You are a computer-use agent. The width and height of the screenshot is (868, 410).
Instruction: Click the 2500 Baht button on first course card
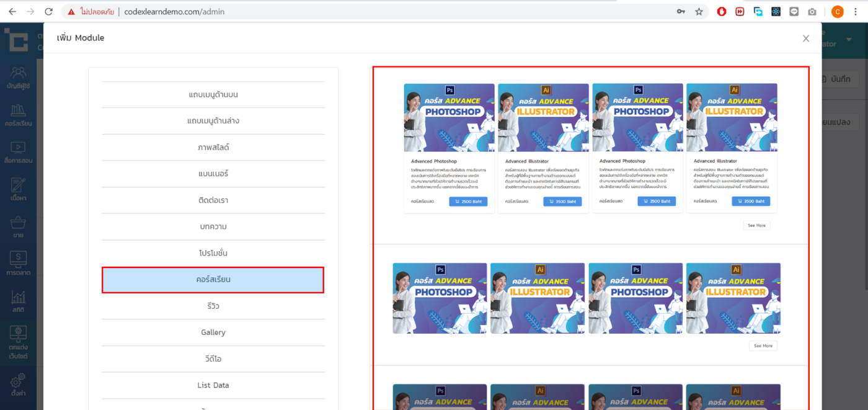click(468, 202)
